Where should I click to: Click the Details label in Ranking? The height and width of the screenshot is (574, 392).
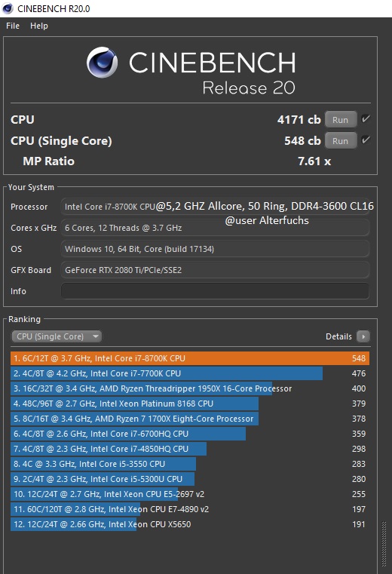(338, 336)
